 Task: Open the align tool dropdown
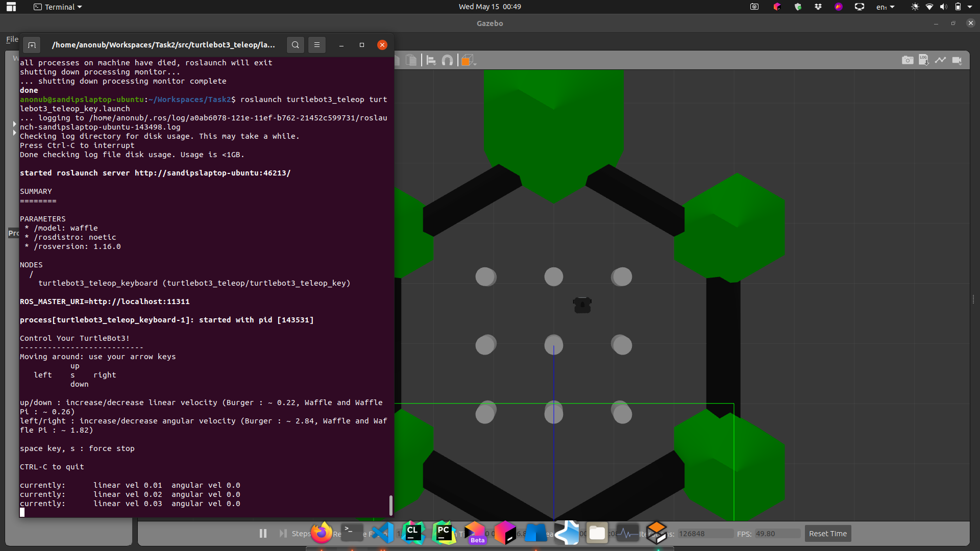coord(431,60)
